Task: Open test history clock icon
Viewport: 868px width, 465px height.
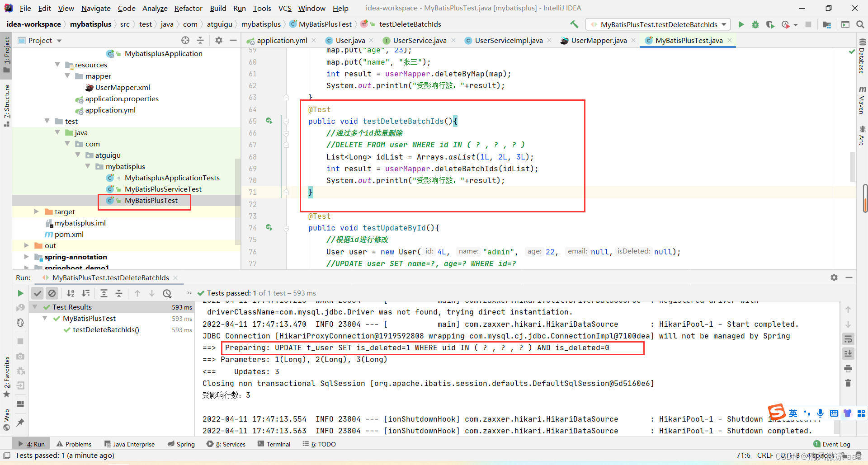Action: pyautogui.click(x=167, y=293)
